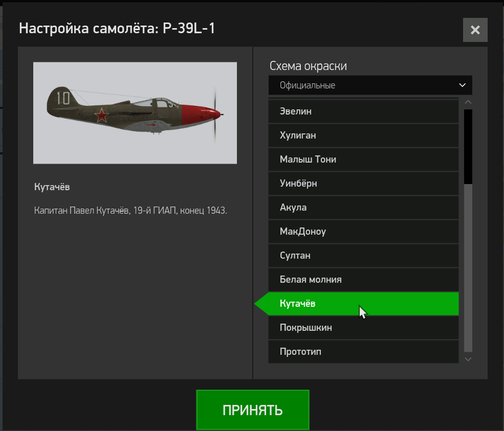Click the dropdown chevron next to Официальные

click(x=462, y=85)
